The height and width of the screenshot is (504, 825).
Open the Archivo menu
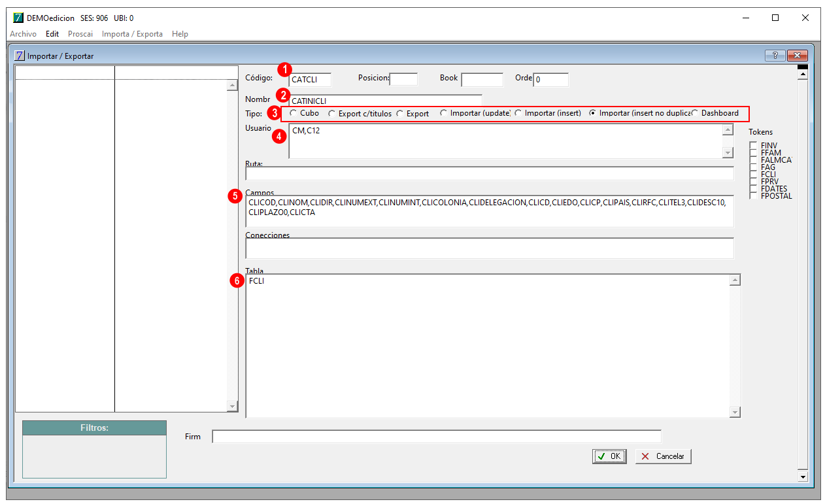(x=23, y=34)
